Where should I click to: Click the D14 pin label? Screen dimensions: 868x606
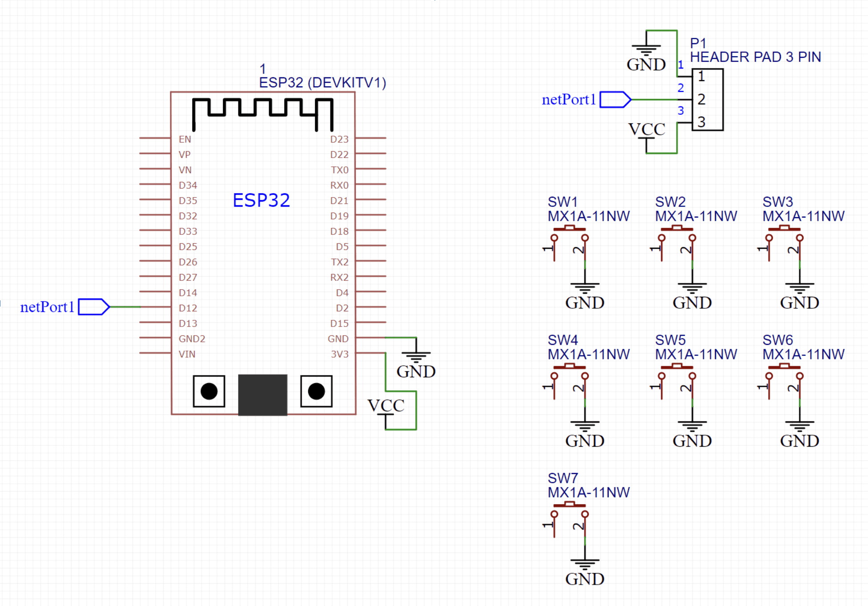pos(188,293)
